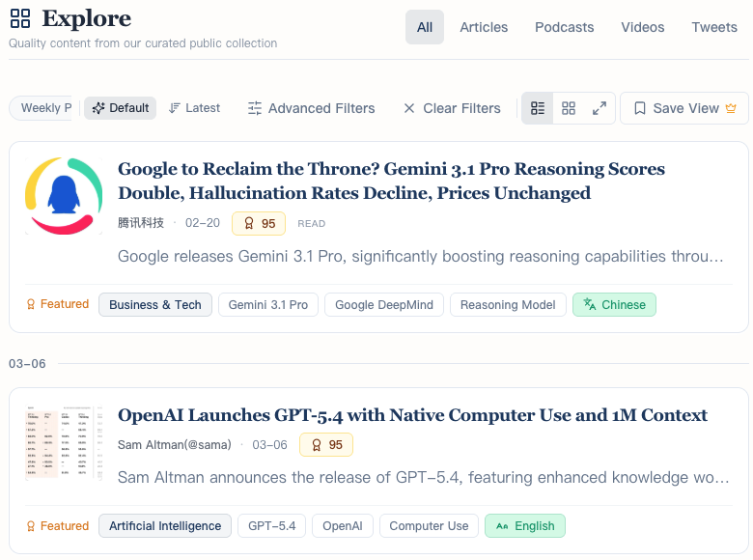This screenshot has width=753, height=560.
Task: Click the sort icon beside Latest
Action: point(175,108)
